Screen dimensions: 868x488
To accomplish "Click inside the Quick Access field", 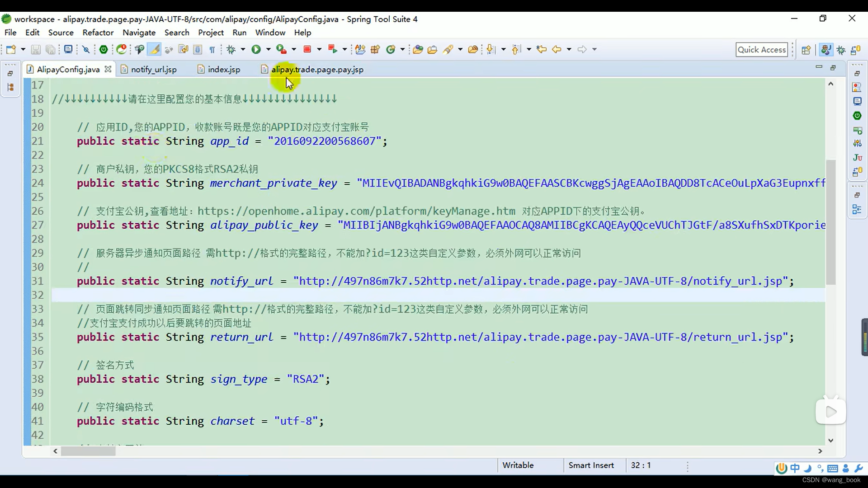I will [762, 50].
